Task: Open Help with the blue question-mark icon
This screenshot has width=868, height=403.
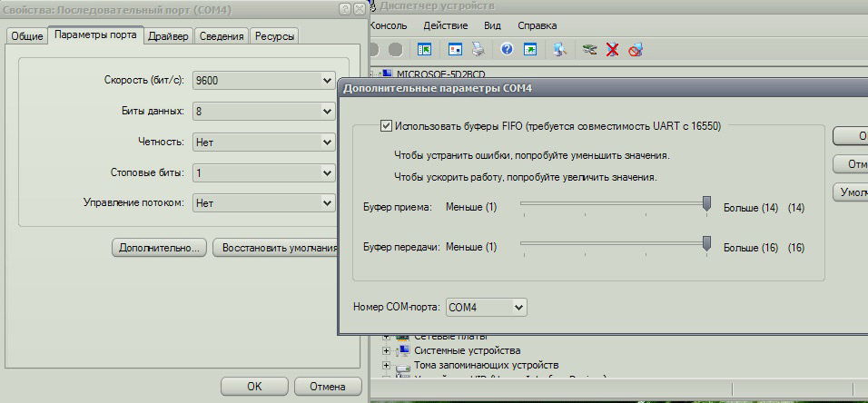Action: (x=507, y=49)
